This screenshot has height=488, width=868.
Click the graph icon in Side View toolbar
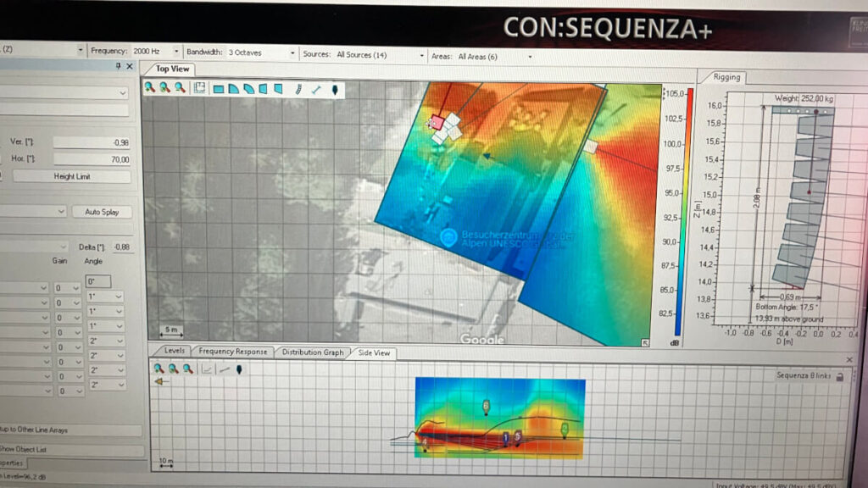(207, 369)
